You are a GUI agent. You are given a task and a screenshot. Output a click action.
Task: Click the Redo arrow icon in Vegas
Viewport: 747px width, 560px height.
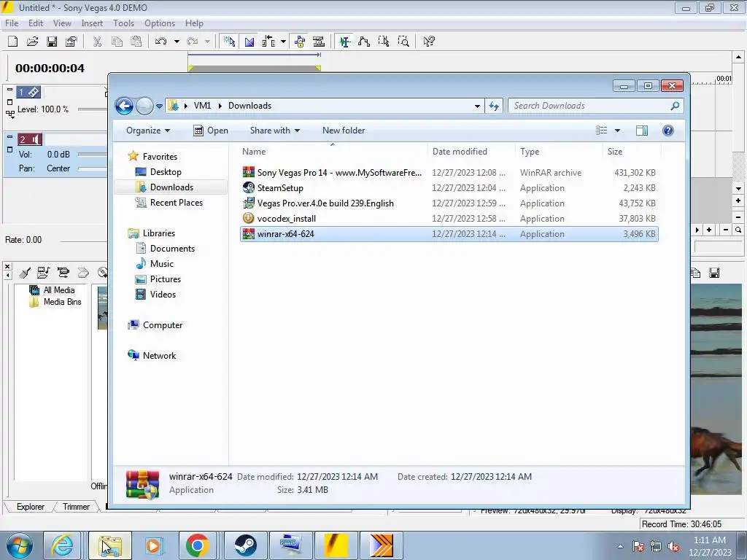(193, 42)
